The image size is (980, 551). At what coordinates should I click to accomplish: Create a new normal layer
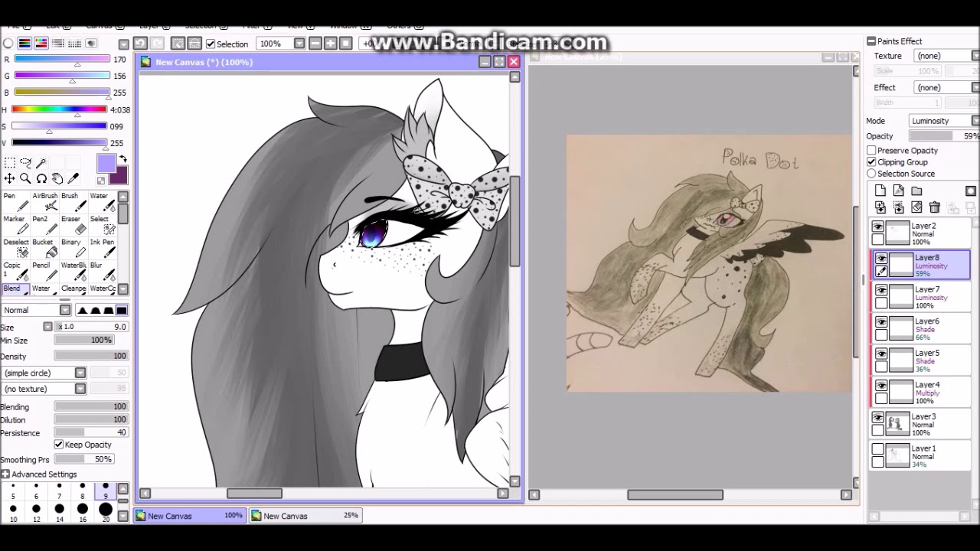point(880,191)
